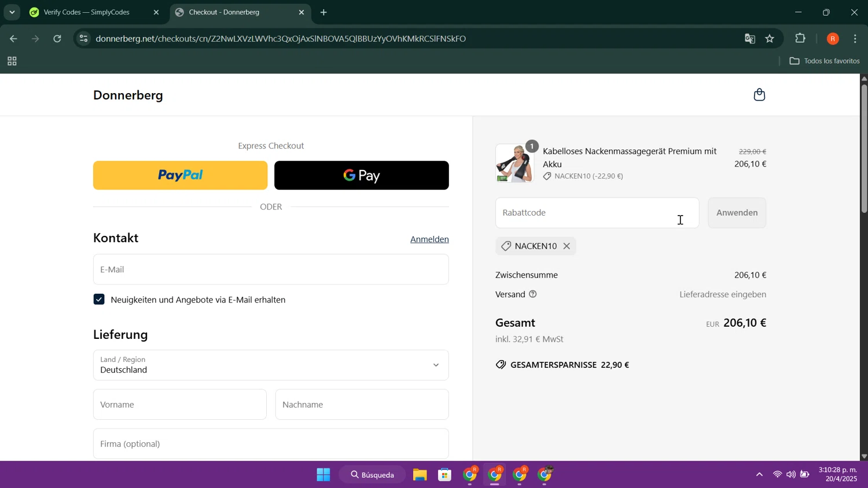Click the Google Translate icon in address bar

750,39
